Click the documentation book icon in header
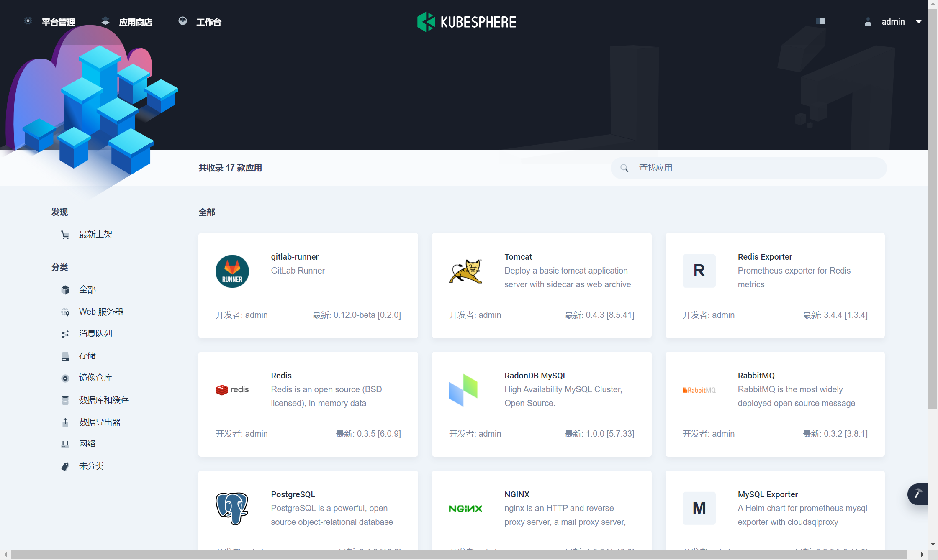This screenshot has width=938, height=560. (x=820, y=21)
